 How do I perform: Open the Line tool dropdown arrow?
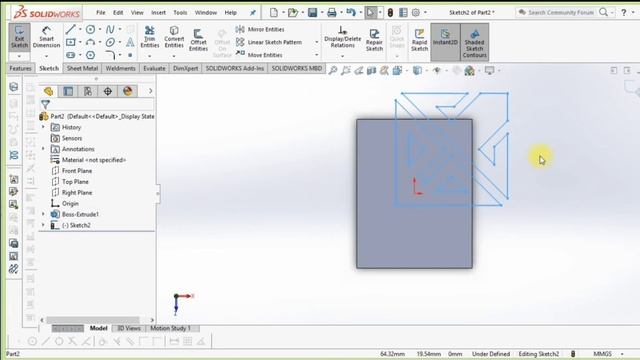pyautogui.click(x=80, y=29)
